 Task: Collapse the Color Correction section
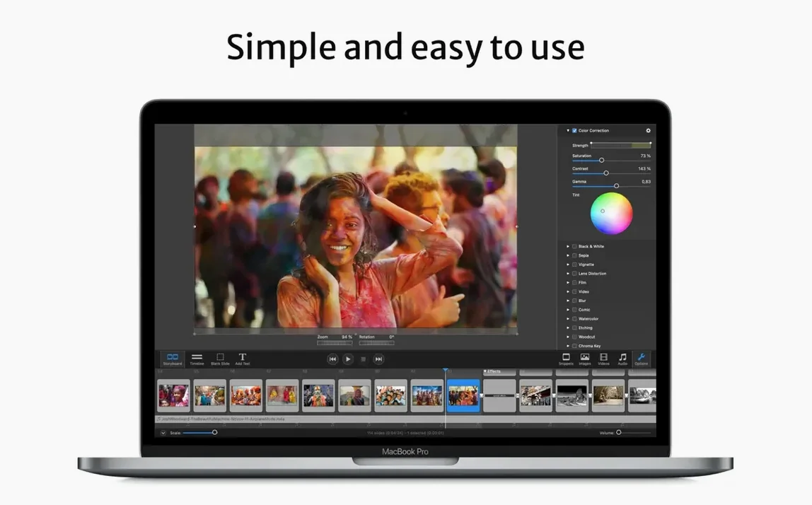tap(568, 131)
